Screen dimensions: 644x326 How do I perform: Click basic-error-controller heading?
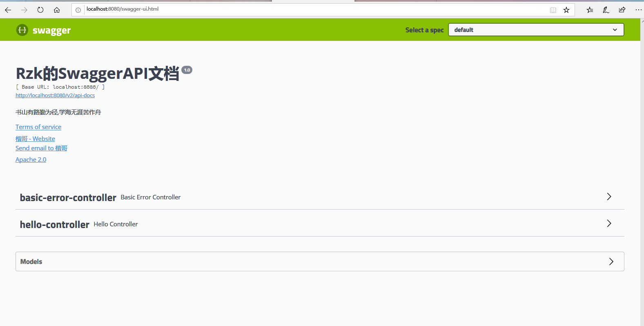68,198
